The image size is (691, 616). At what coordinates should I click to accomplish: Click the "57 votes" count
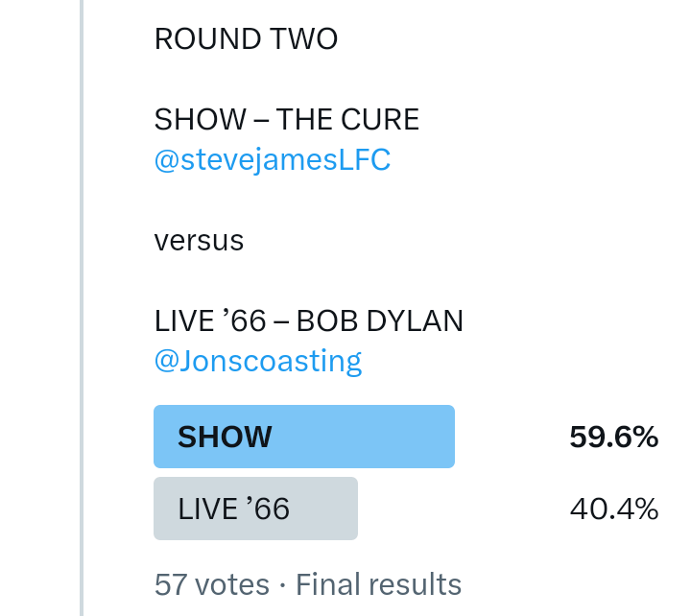(211, 584)
